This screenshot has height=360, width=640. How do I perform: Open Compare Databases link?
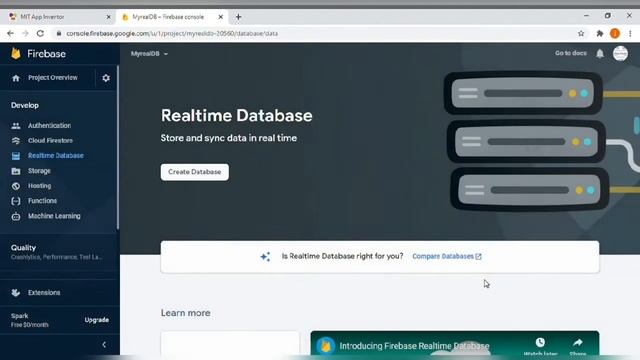tap(447, 257)
